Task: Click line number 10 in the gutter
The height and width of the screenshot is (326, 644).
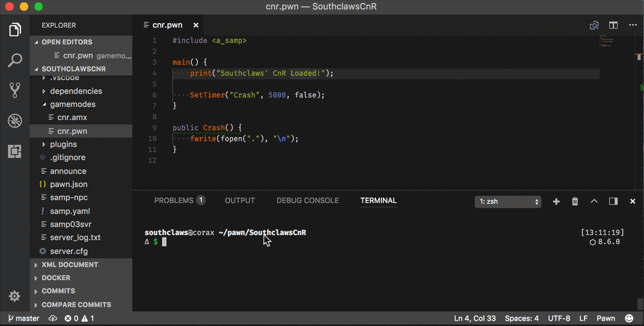Action: click(x=152, y=139)
